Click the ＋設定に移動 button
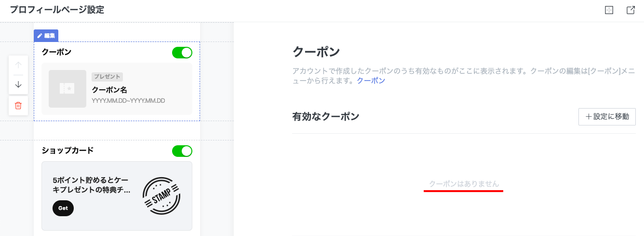The image size is (644, 236). coord(607,117)
